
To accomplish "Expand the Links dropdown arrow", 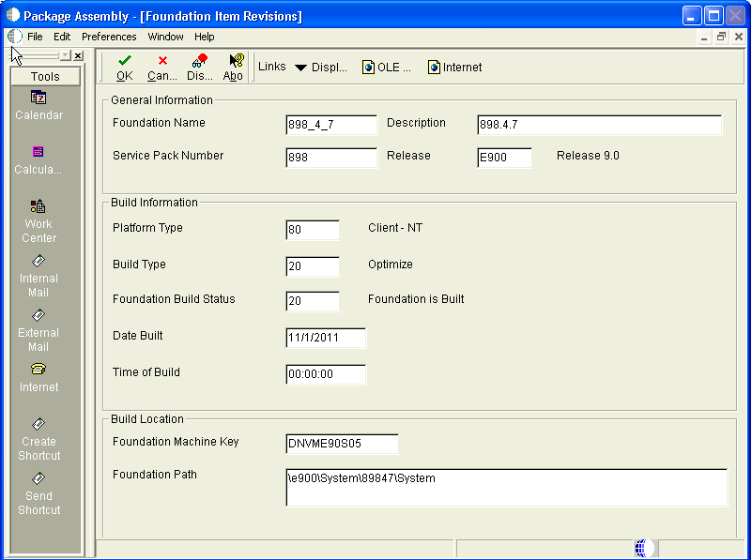I will 300,68.
